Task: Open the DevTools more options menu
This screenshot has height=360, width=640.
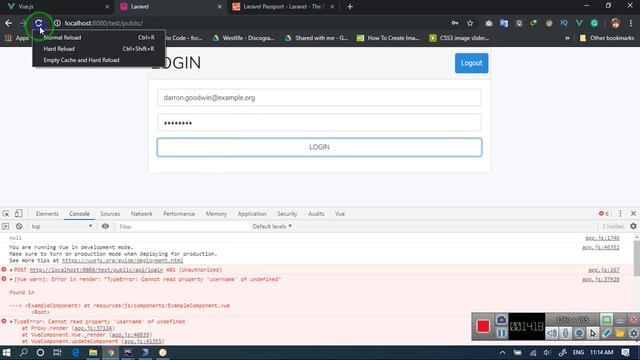Action: pyautogui.click(x=620, y=213)
